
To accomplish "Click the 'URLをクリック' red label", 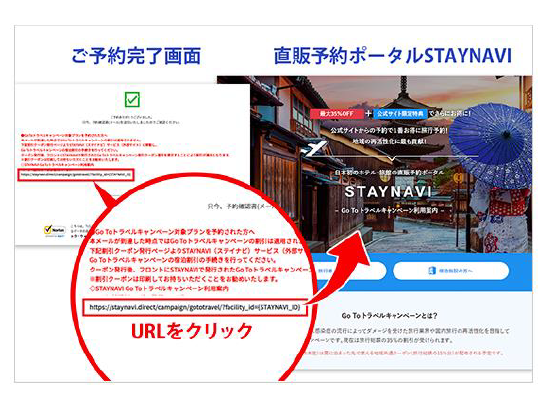I will pos(191,331).
